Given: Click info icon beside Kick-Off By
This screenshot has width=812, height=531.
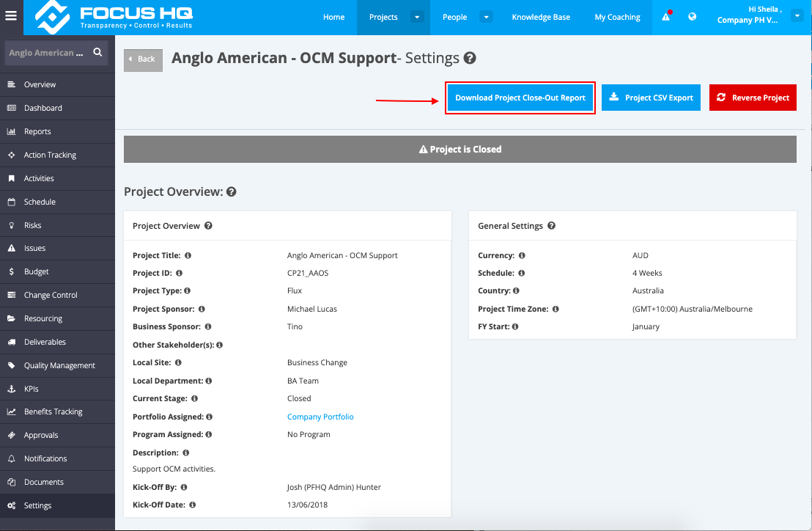Looking at the screenshot, I should pos(184,487).
